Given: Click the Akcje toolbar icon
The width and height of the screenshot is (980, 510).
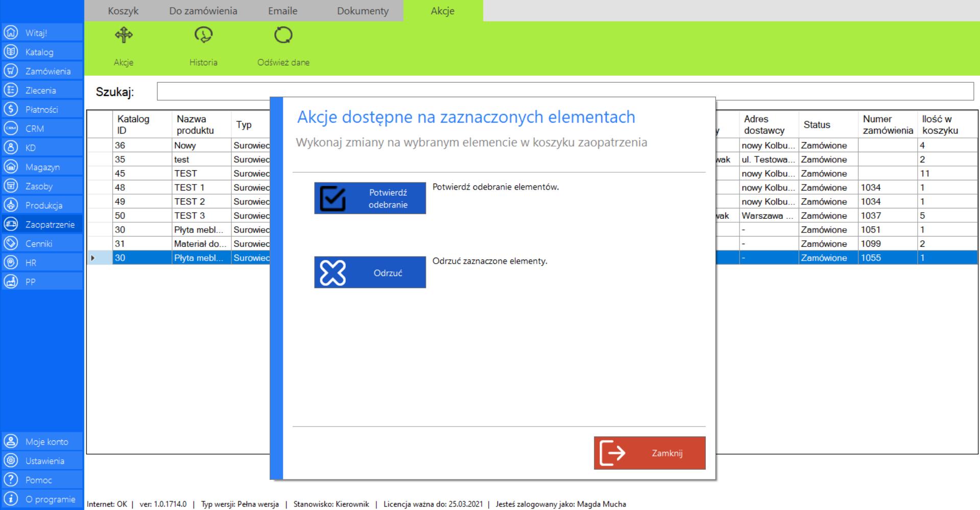Looking at the screenshot, I should pyautogui.click(x=124, y=36).
